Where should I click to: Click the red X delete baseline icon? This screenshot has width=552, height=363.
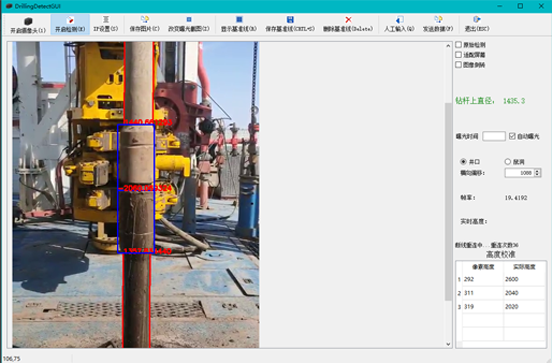[348, 19]
